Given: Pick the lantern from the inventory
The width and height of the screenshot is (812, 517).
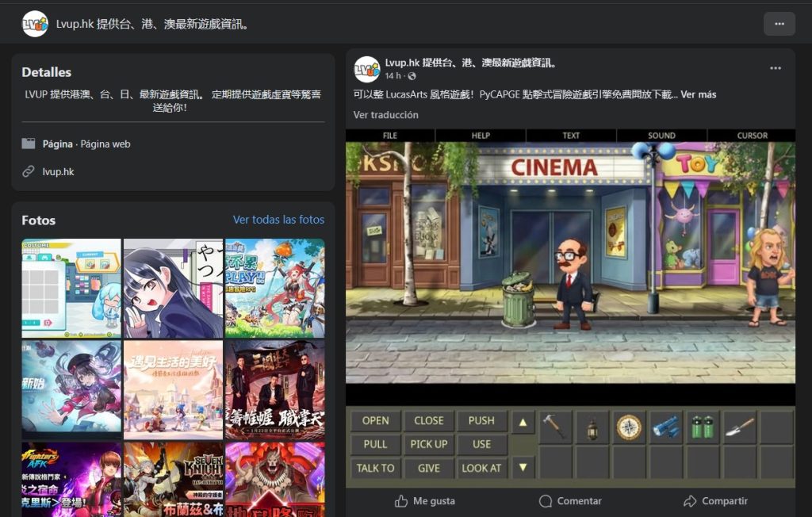Looking at the screenshot, I should (x=591, y=426).
